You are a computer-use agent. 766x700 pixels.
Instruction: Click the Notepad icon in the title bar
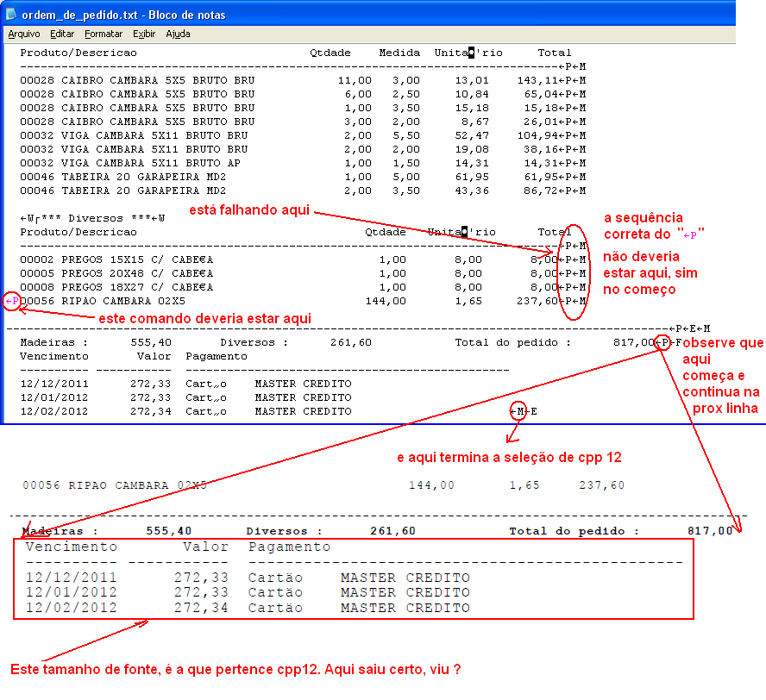10,15
